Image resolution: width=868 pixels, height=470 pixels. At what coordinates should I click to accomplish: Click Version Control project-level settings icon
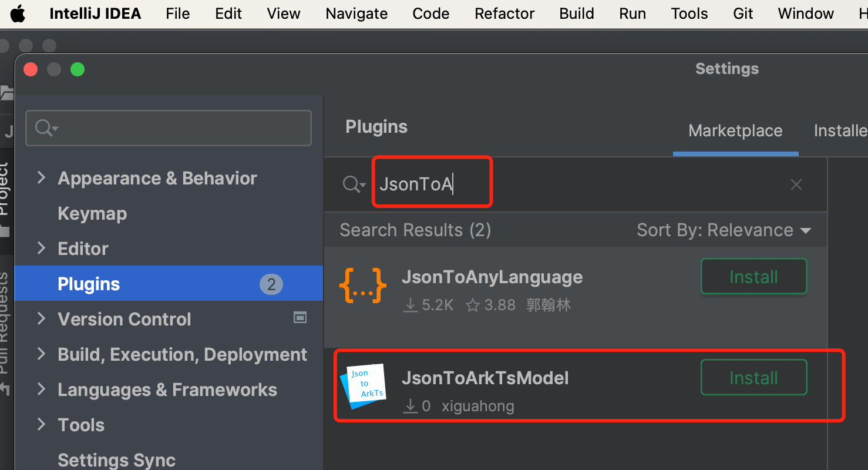click(x=300, y=318)
